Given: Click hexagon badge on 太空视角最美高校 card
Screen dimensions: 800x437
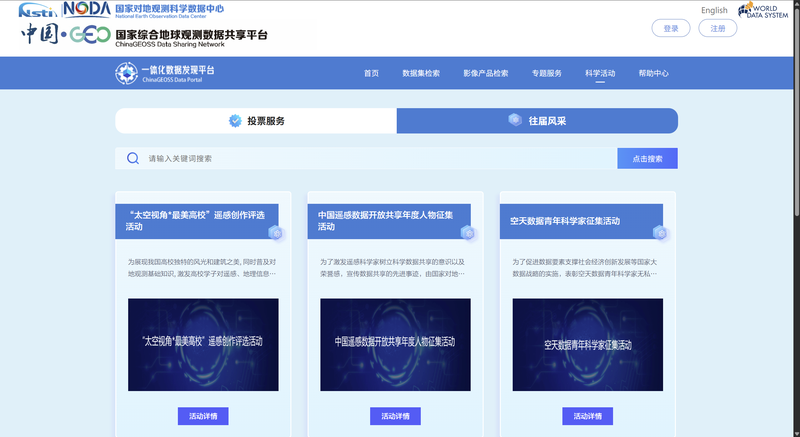Looking at the screenshot, I should coord(277,233).
